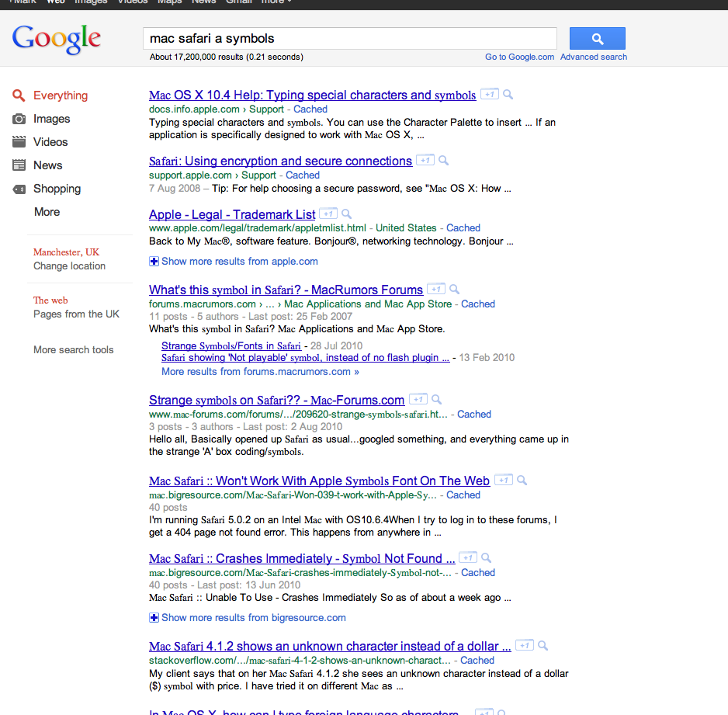Viewport: 728px width, 715px height.
Task: Click +1 button for MacRumors Forums result
Action: coord(436,289)
